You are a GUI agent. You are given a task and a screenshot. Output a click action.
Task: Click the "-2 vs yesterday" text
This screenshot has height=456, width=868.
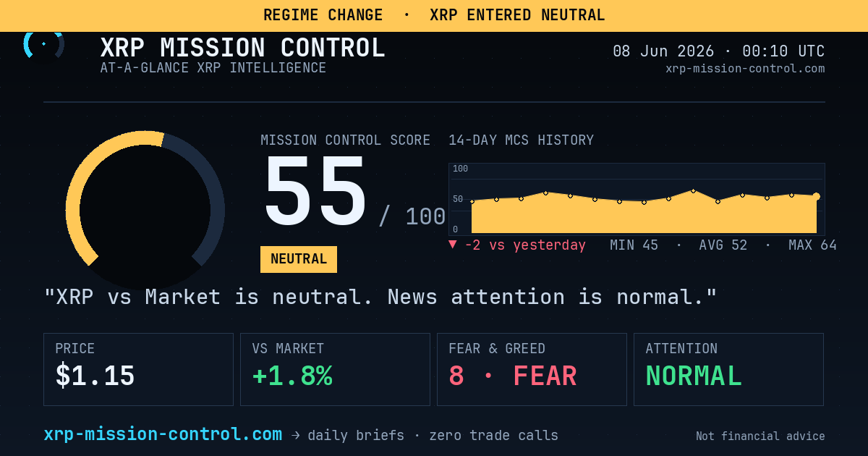point(525,245)
